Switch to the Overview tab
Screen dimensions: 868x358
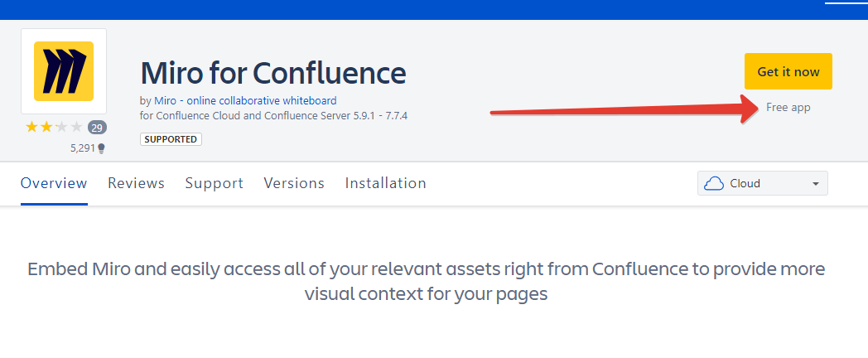pyautogui.click(x=54, y=183)
